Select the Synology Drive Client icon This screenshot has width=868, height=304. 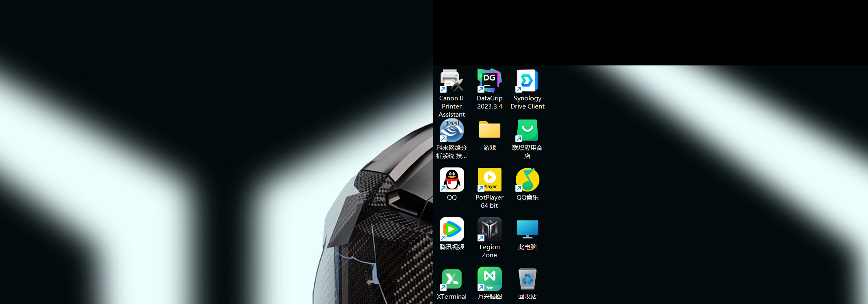pyautogui.click(x=527, y=80)
